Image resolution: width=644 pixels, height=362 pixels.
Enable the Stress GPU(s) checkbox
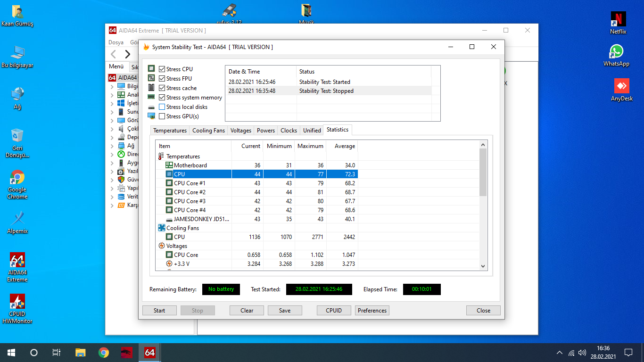coord(162,116)
